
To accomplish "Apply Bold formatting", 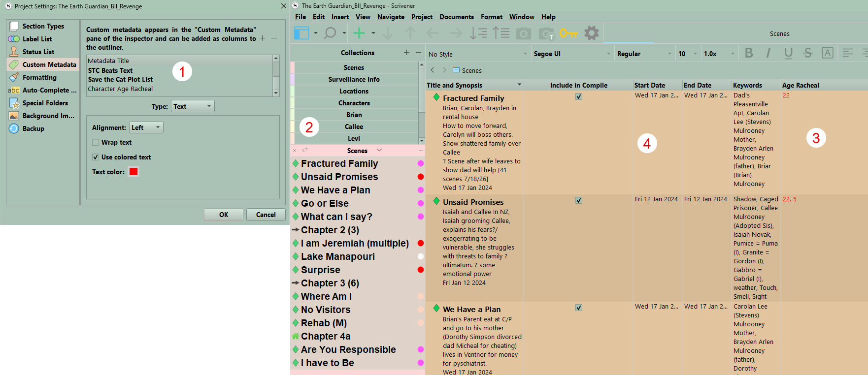I will (x=749, y=53).
